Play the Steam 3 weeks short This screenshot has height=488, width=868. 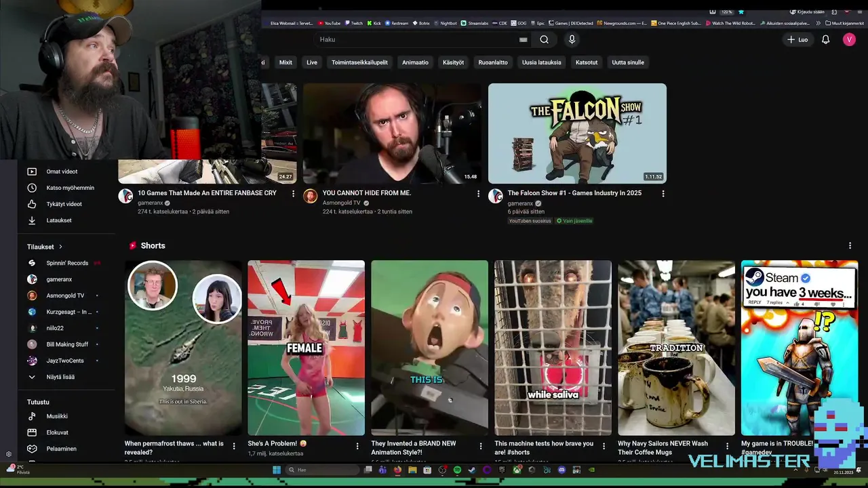(800, 348)
